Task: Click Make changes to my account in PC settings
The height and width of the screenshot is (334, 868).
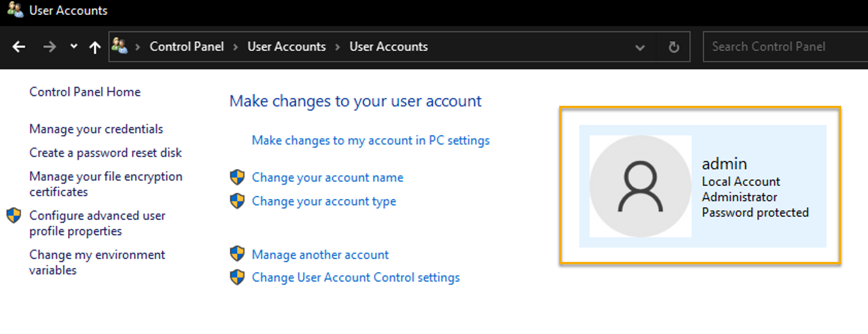Action: [371, 140]
